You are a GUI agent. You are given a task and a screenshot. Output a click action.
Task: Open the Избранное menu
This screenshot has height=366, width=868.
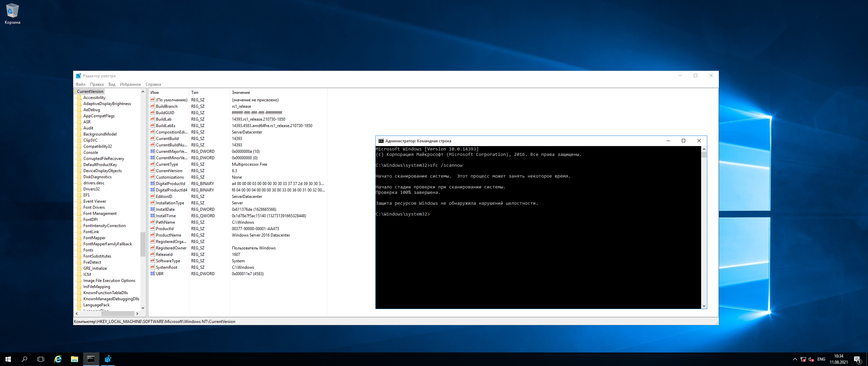coord(130,84)
